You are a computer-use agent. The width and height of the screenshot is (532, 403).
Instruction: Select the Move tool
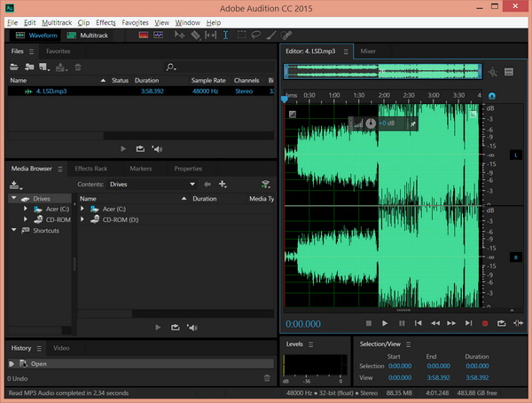point(179,35)
